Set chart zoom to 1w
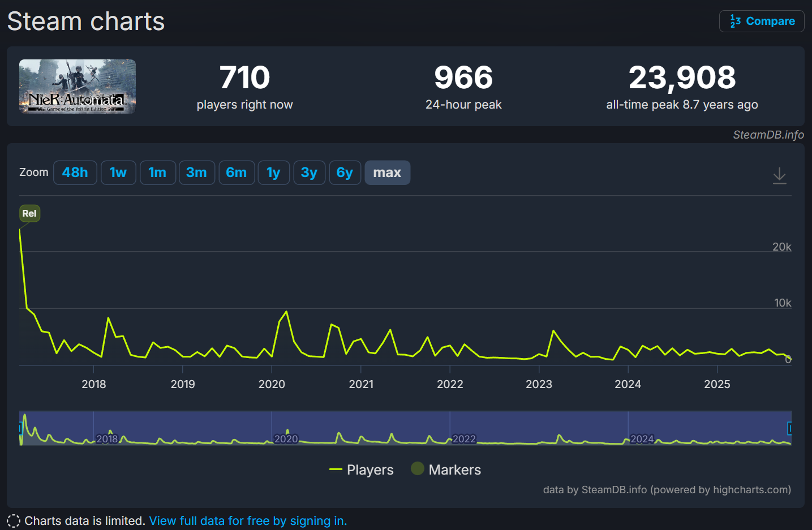The height and width of the screenshot is (530, 812). click(x=118, y=173)
